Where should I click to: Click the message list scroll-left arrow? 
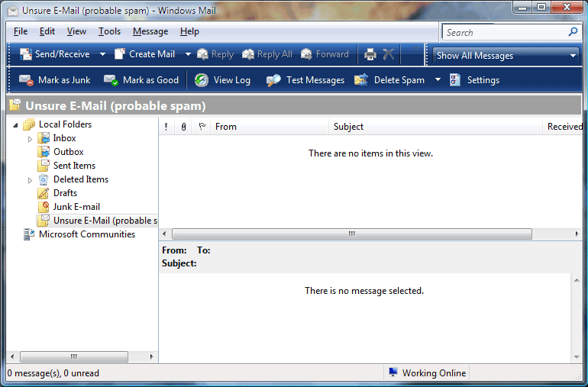[x=164, y=234]
